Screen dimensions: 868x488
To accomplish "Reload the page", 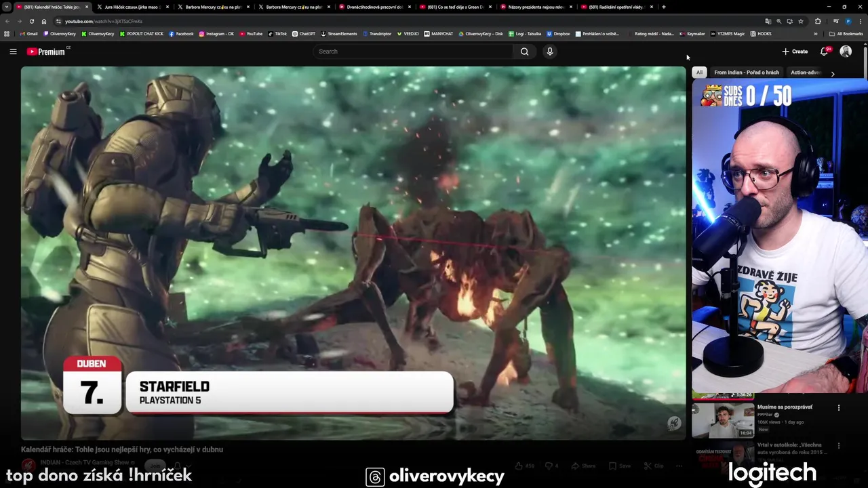I will click(32, 21).
